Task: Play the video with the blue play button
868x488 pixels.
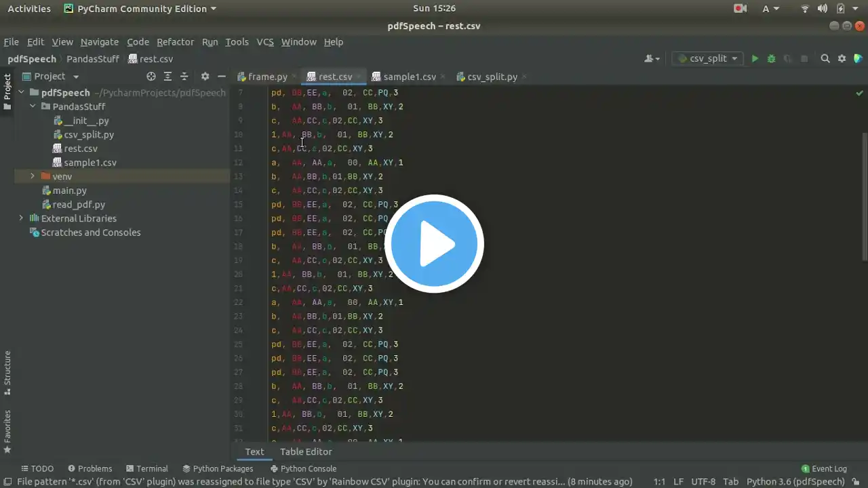Action: (x=434, y=244)
